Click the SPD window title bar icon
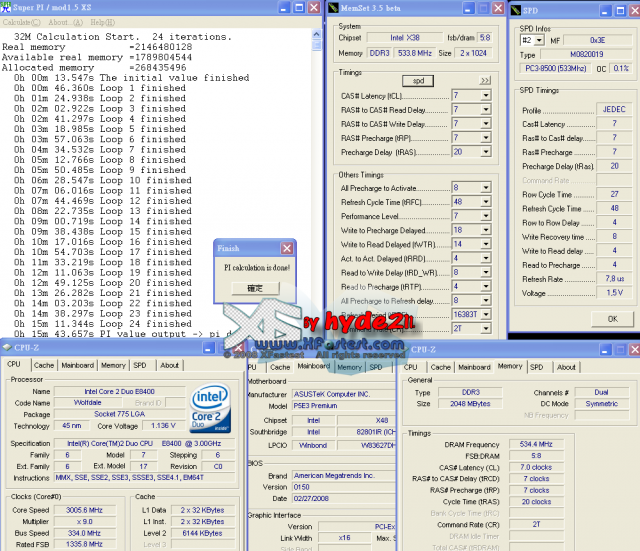The image size is (640, 551). (516, 10)
